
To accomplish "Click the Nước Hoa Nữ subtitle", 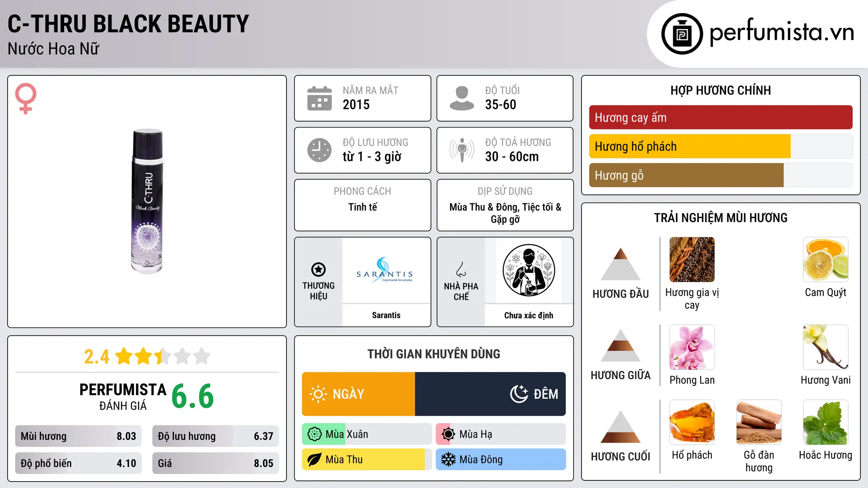I will coord(53,49).
